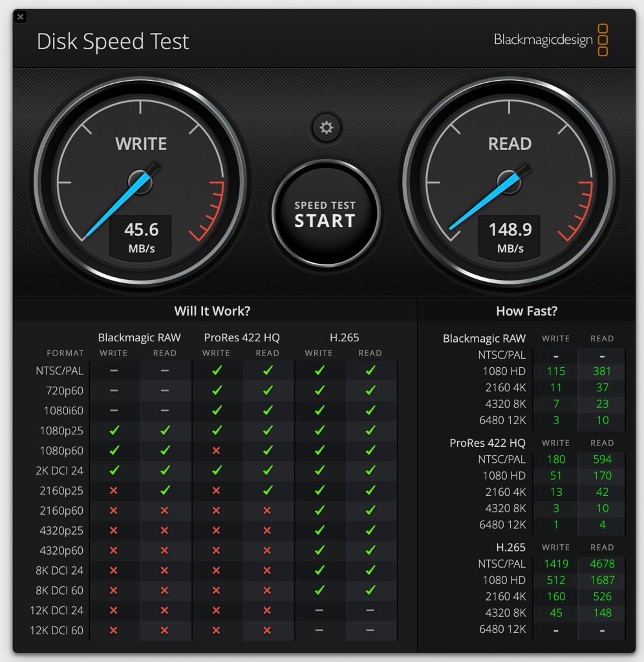Click the 1687 read value for H.265 1080 HD
644x662 pixels.
[602, 580]
